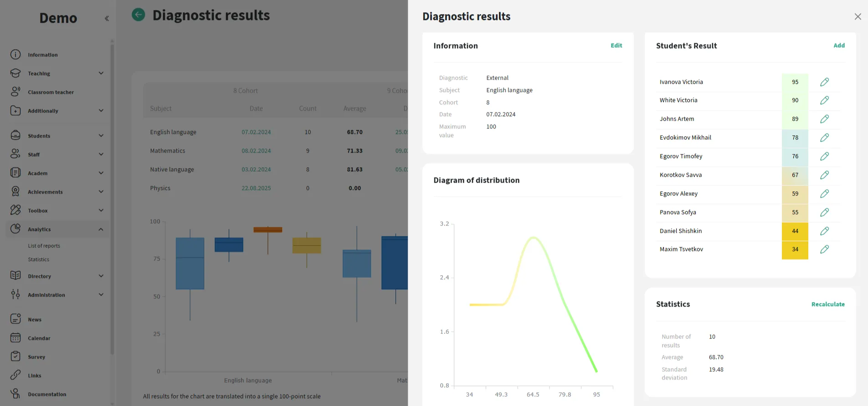Expand the Administration menu chevron

point(101,295)
